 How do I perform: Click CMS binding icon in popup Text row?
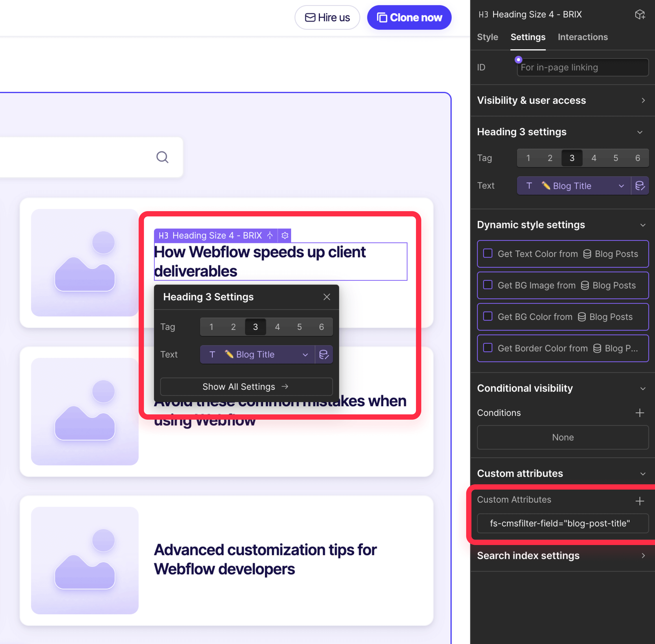point(324,355)
